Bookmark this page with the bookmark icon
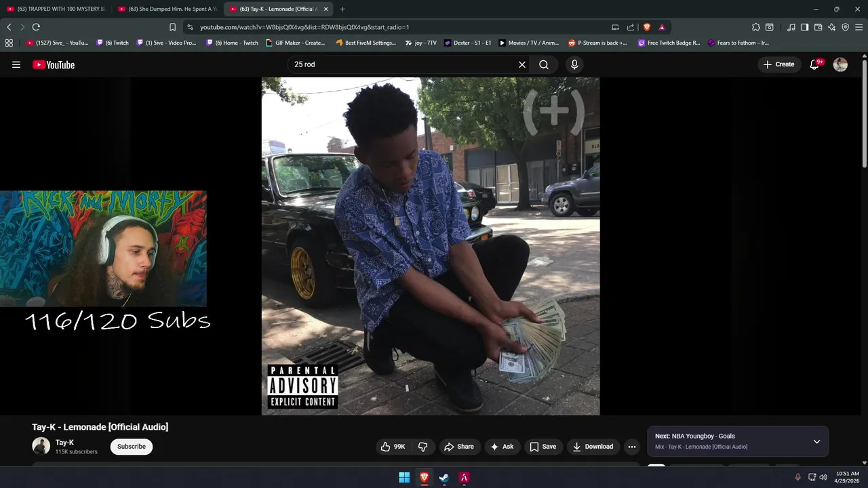 pos(172,27)
